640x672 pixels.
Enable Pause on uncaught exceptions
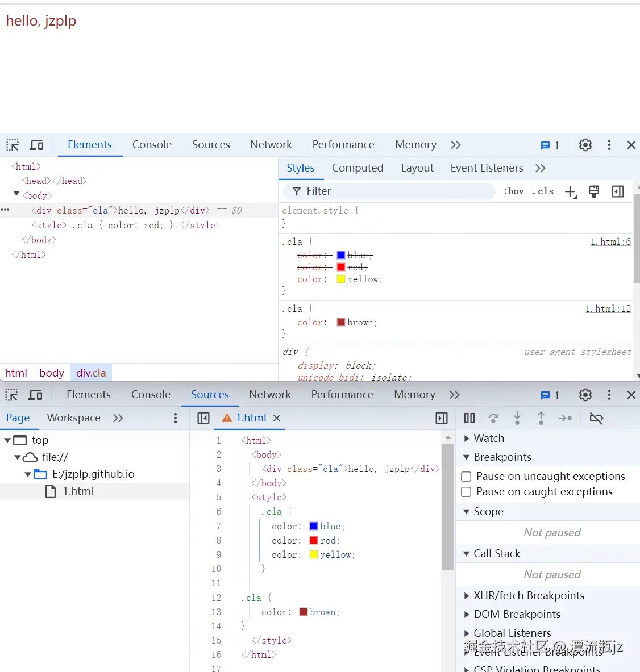466,477
